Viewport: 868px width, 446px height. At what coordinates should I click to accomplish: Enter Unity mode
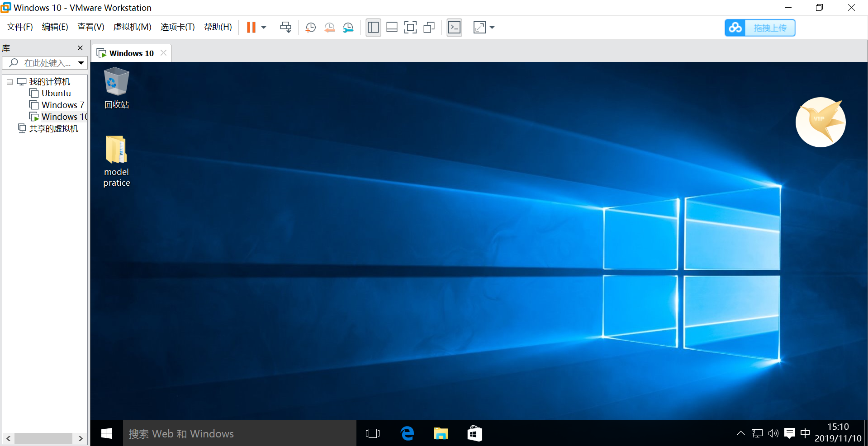[x=429, y=27]
